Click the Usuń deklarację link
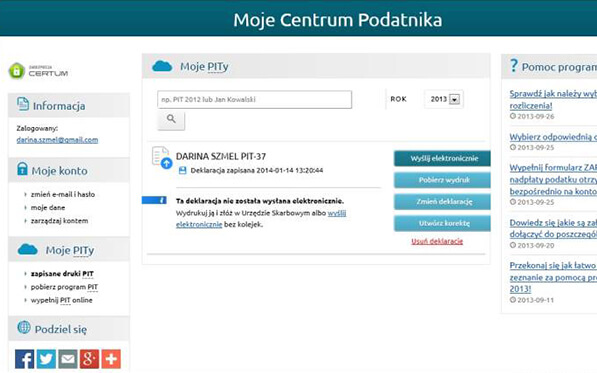The height and width of the screenshot is (373, 597). point(437,241)
